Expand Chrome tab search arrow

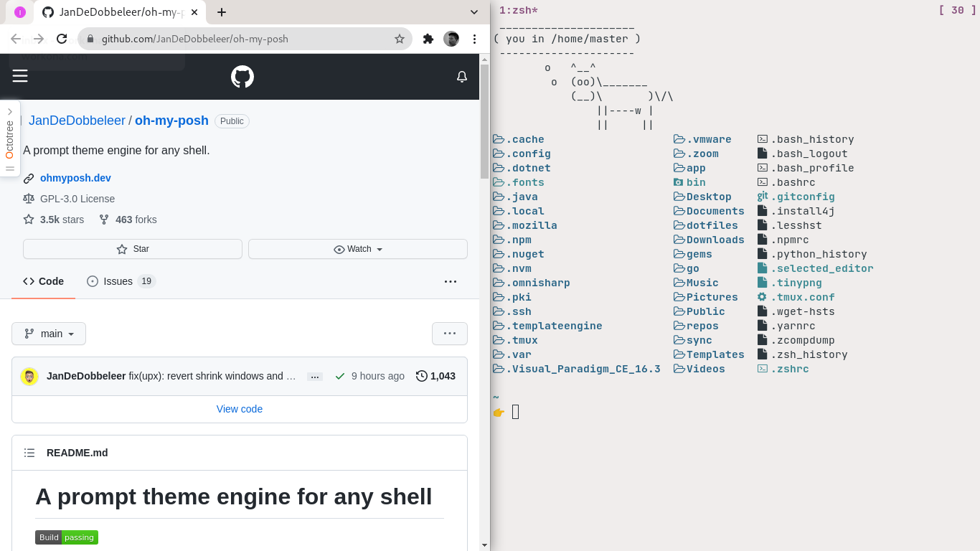coord(474,12)
